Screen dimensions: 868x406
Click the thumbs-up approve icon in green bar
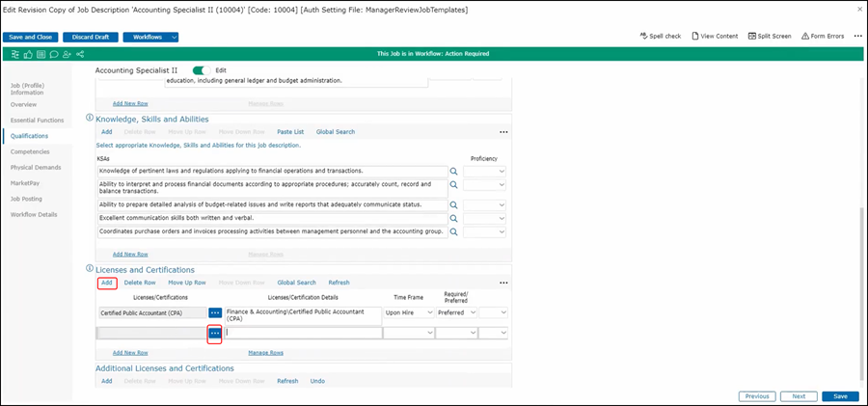[27, 54]
